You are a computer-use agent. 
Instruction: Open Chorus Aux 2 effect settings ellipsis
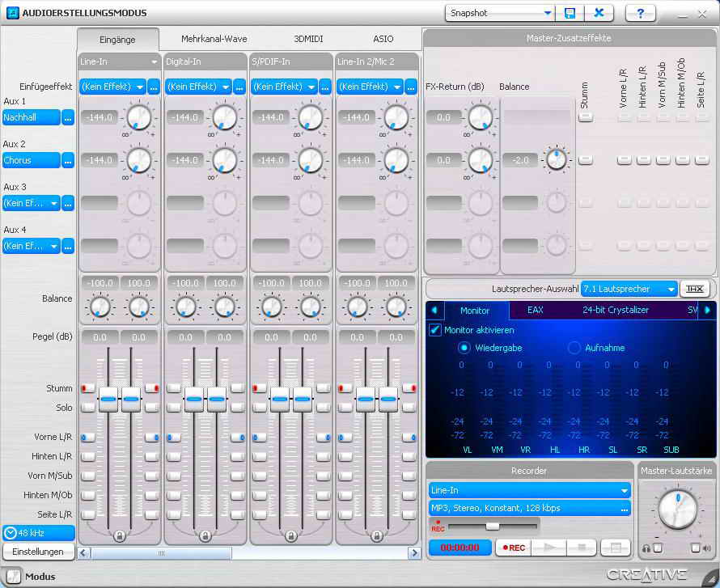68,160
